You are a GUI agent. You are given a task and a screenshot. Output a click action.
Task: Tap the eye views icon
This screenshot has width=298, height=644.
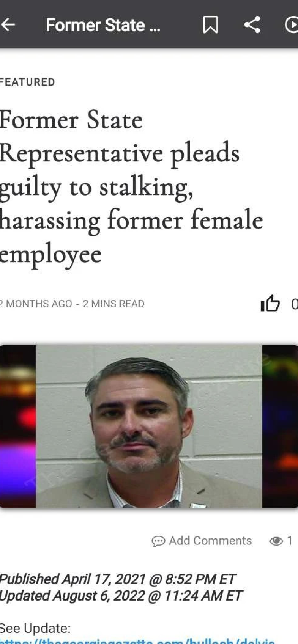pos(276,541)
